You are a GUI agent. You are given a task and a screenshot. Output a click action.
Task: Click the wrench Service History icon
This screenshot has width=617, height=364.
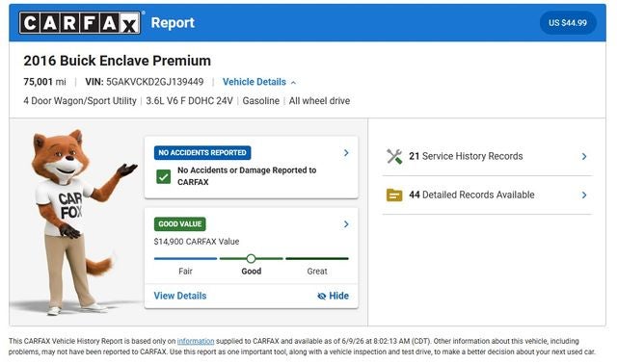pyautogui.click(x=394, y=156)
